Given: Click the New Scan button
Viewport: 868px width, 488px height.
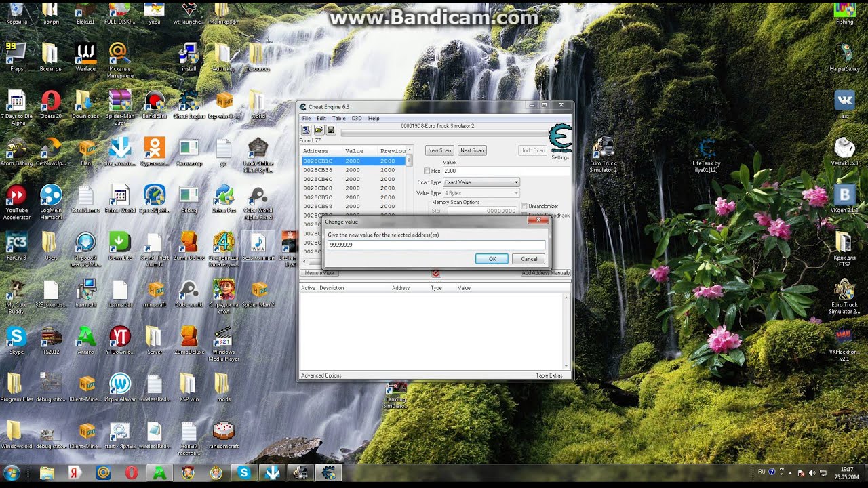Looking at the screenshot, I should point(439,150).
